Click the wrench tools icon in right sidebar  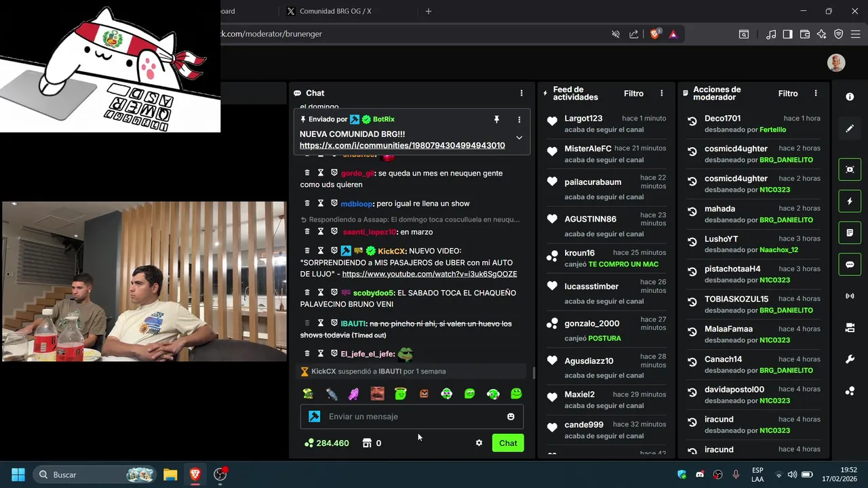(850, 359)
